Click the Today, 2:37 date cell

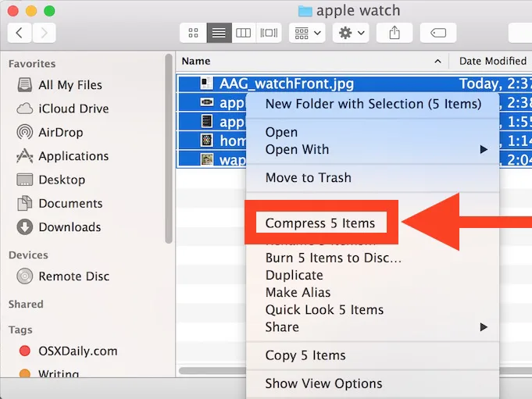tap(495, 84)
